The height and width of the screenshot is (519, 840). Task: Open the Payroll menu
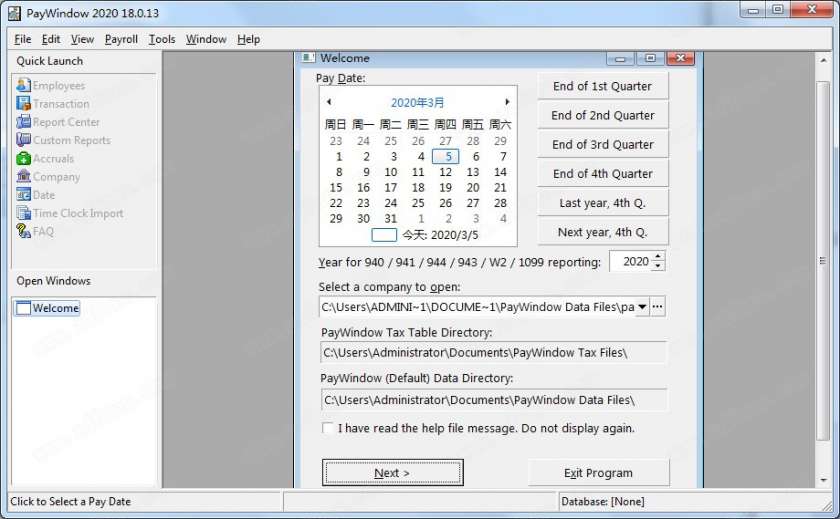(x=121, y=39)
